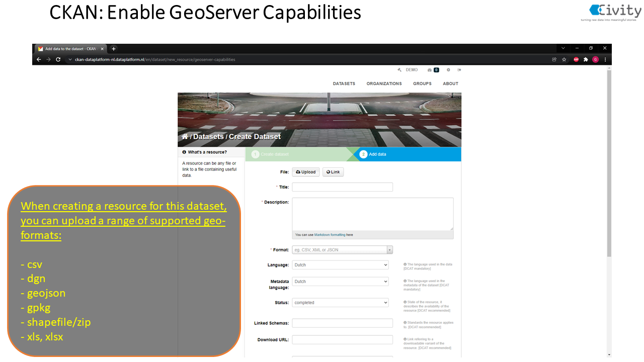
Task: Click the Upload file button
Action: pos(306,172)
